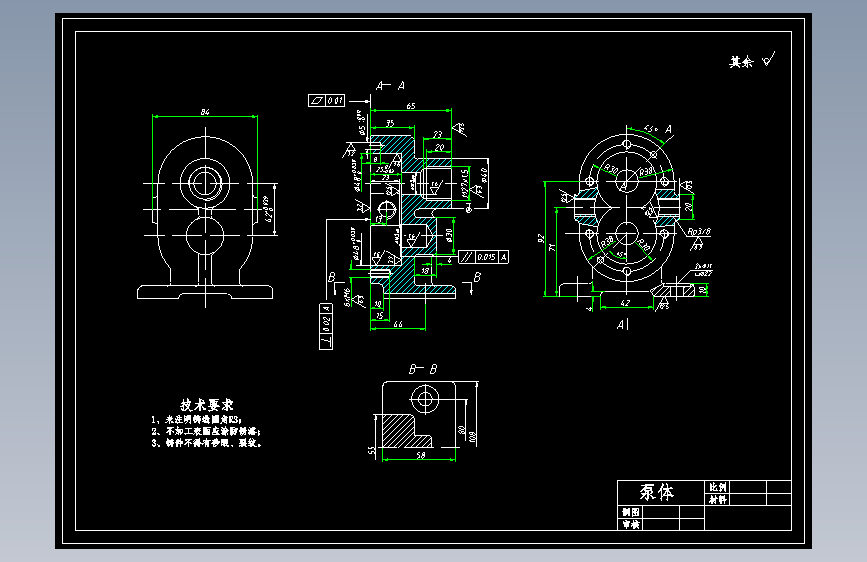Select the '65' dimension in section A-A
This screenshot has height=562, width=867.
[x=411, y=106]
